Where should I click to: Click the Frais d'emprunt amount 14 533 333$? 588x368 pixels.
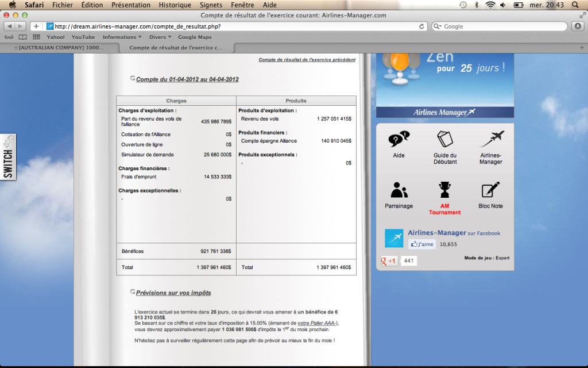(218, 177)
